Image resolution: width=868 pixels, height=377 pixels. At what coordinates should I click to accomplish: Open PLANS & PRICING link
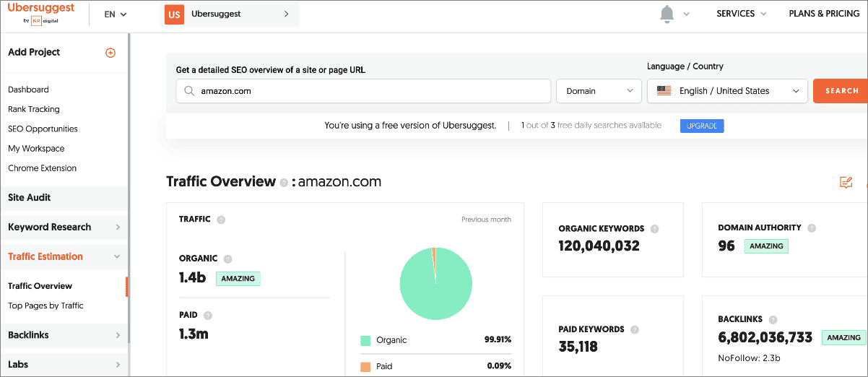[x=824, y=14]
